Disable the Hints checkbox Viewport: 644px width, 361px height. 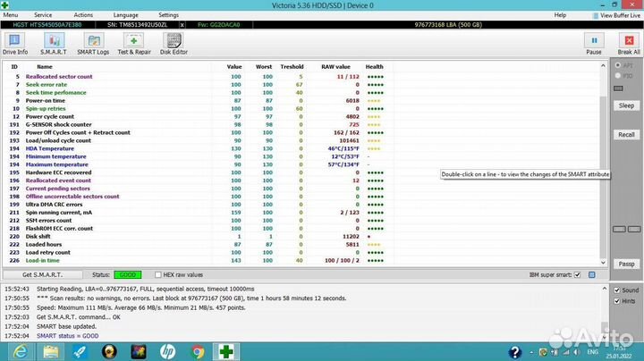pyautogui.click(x=616, y=302)
